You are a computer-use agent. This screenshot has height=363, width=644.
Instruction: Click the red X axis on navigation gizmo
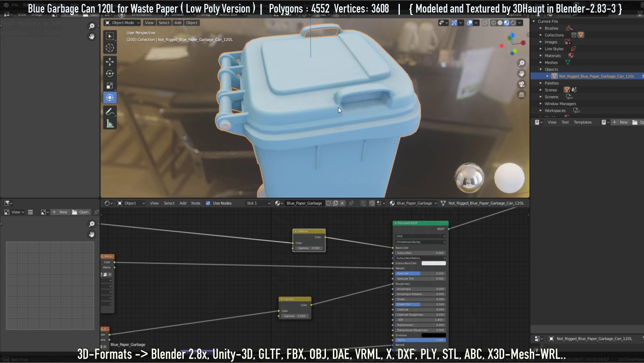(523, 43)
